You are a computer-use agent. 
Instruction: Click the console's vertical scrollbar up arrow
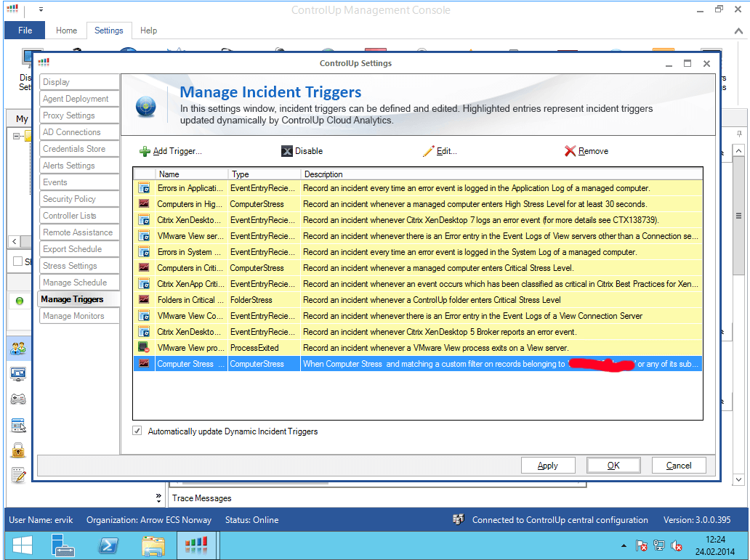pos(738,151)
